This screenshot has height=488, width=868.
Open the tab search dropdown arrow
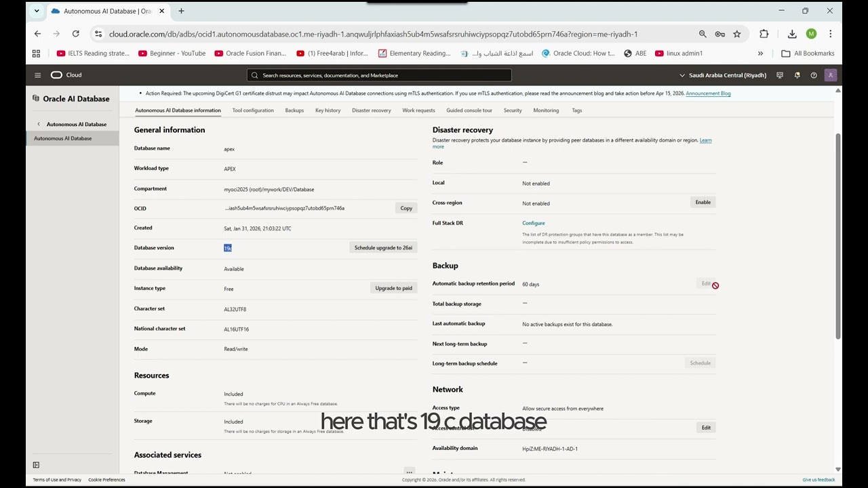pos(37,11)
